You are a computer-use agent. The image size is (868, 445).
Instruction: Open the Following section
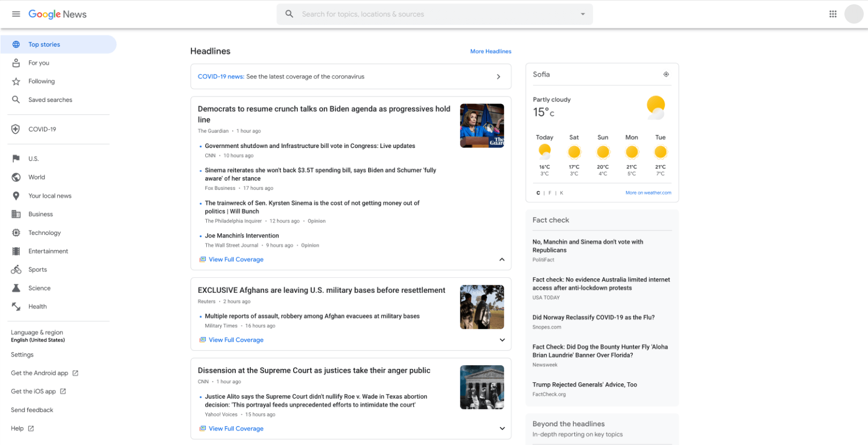[x=41, y=81]
